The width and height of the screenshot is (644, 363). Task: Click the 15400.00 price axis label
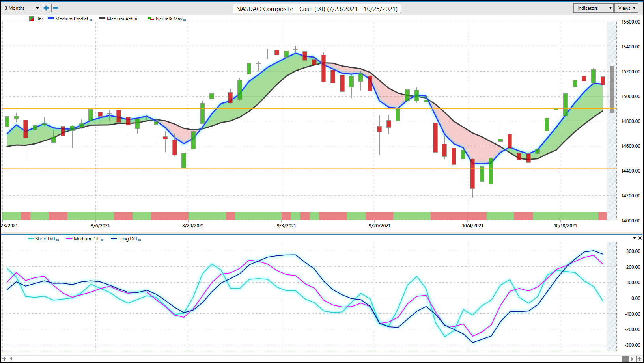coord(631,47)
